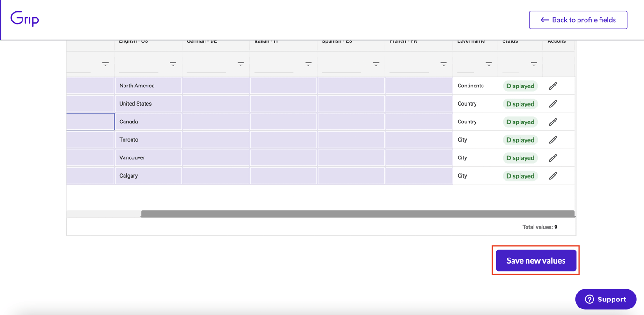
Task: Open the Support chat button
Action: 606,299
